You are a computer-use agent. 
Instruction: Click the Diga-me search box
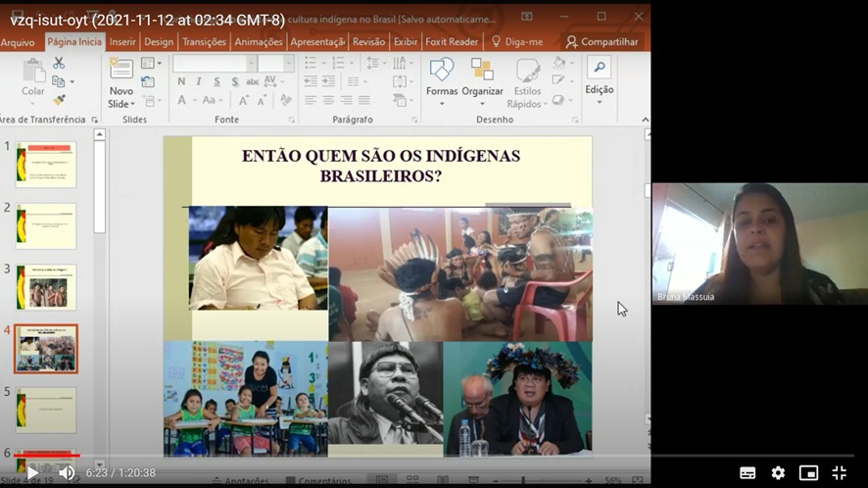click(x=517, y=41)
